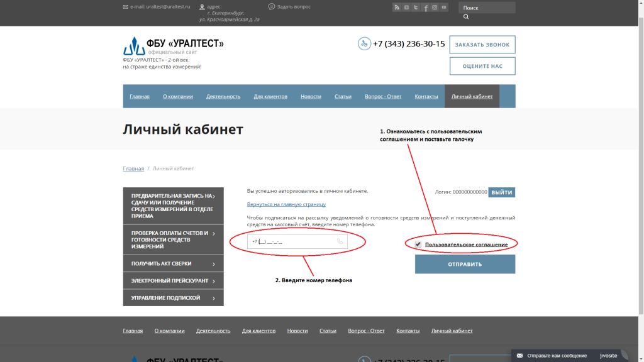Viewport: 644px width, 362px height.
Task: Open the footer Главная link
Action: point(133,331)
